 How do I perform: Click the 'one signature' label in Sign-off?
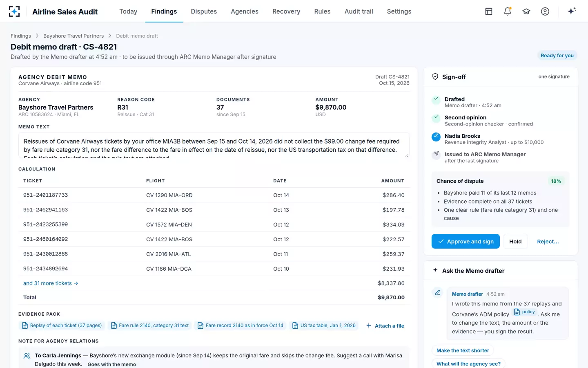pos(554,76)
